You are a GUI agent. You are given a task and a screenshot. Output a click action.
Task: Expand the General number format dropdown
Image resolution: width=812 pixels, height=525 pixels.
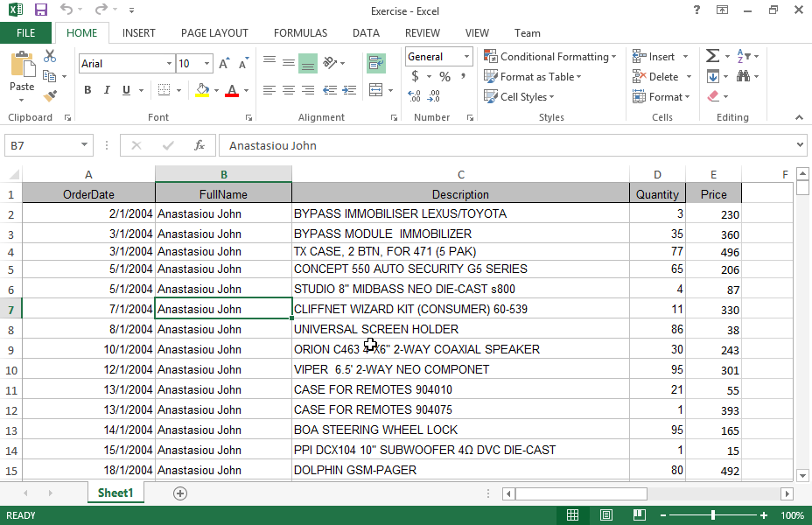point(466,57)
